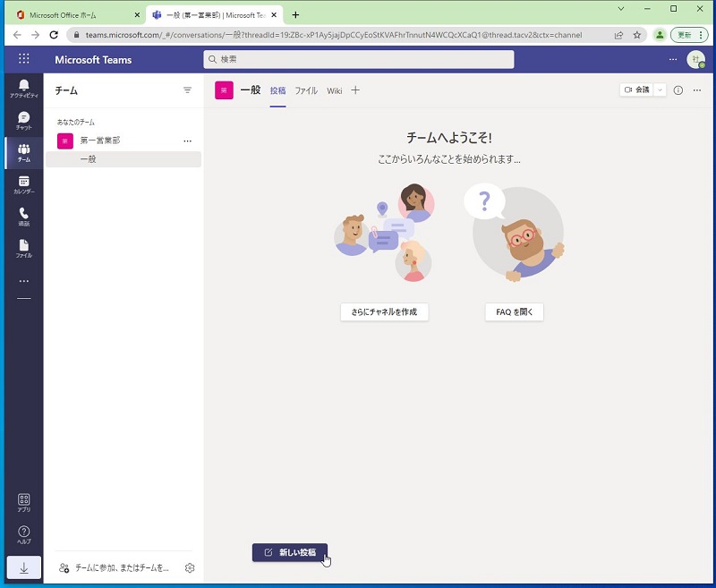Select the 第一営業部 team
The image size is (716, 588).
coord(100,141)
